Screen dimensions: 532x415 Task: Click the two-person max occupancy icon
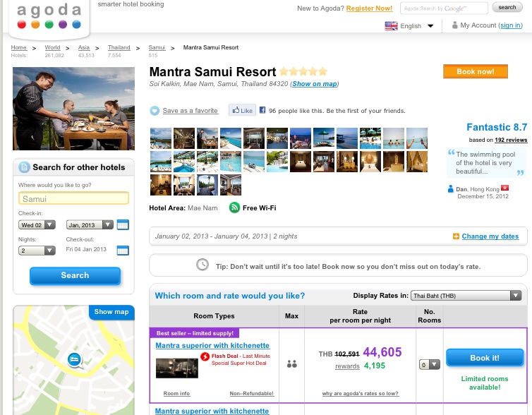tap(292, 363)
